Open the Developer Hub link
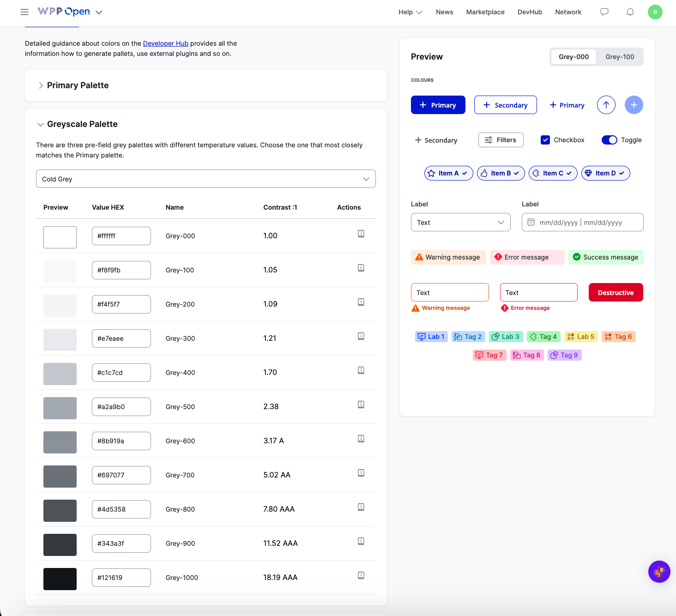Screen dimensions: 676x616 (165, 43)
